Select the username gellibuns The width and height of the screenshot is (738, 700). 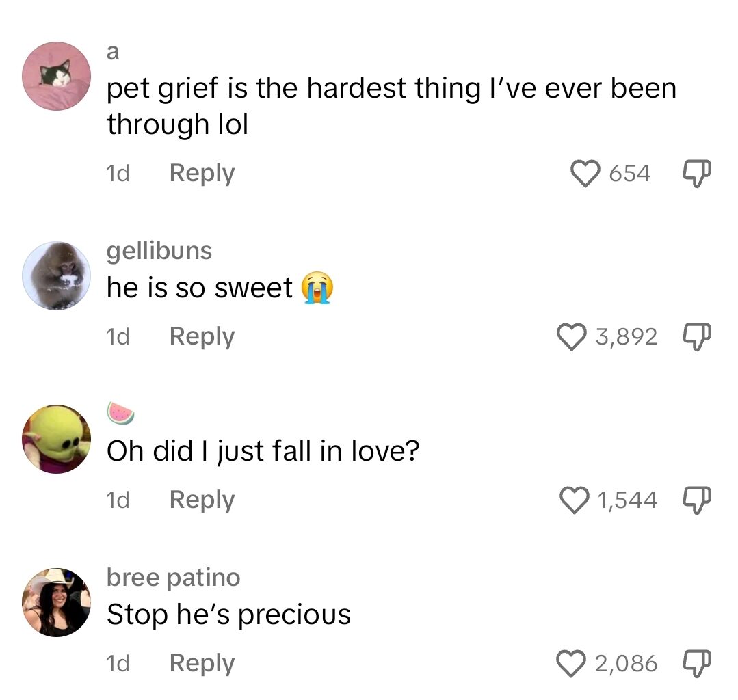pyautogui.click(x=159, y=251)
